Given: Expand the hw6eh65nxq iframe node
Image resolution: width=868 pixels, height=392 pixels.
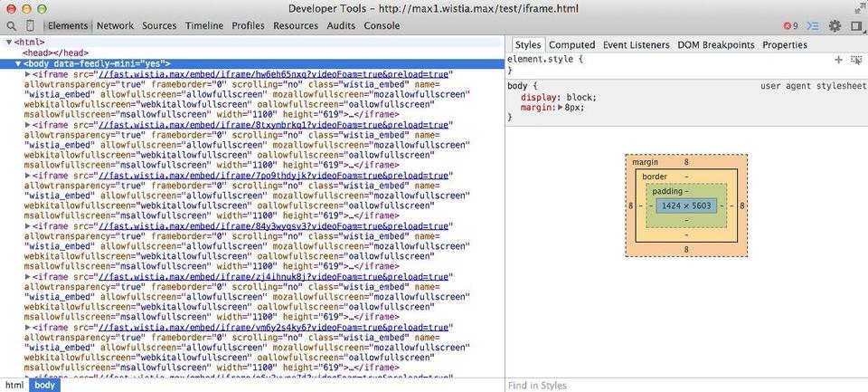Looking at the screenshot, I should 28,73.
